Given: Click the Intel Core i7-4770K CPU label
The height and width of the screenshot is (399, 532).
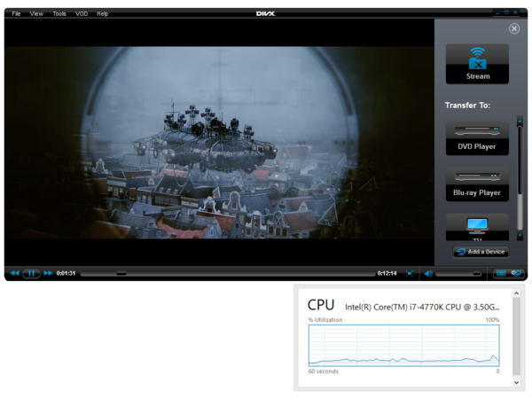Looking at the screenshot, I should (422, 307).
